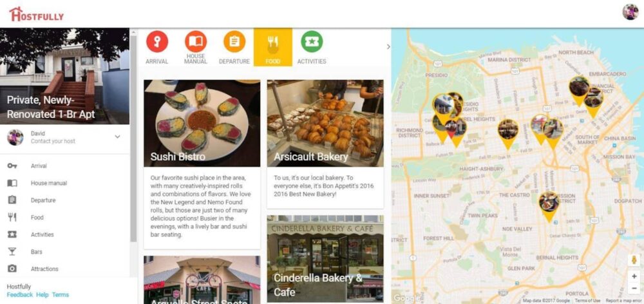Viewport: 644px width, 304px height.
Task: Open Food in the sidebar menu
Action: pyautogui.click(x=37, y=217)
